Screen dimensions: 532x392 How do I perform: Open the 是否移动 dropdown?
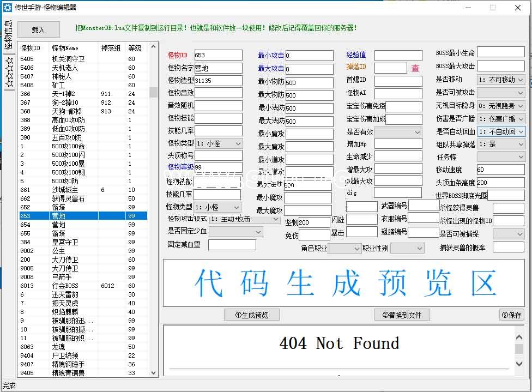[x=501, y=80]
